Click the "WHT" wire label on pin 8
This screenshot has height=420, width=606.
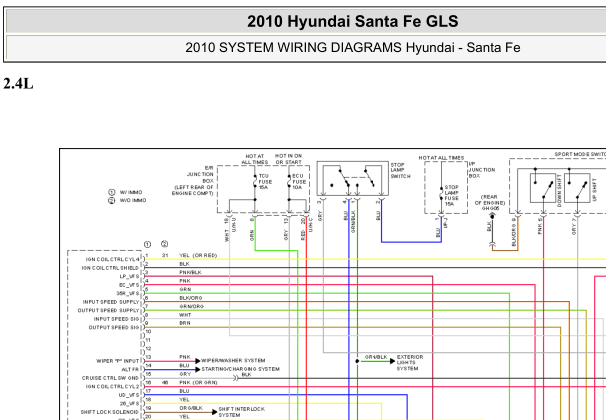(185, 315)
